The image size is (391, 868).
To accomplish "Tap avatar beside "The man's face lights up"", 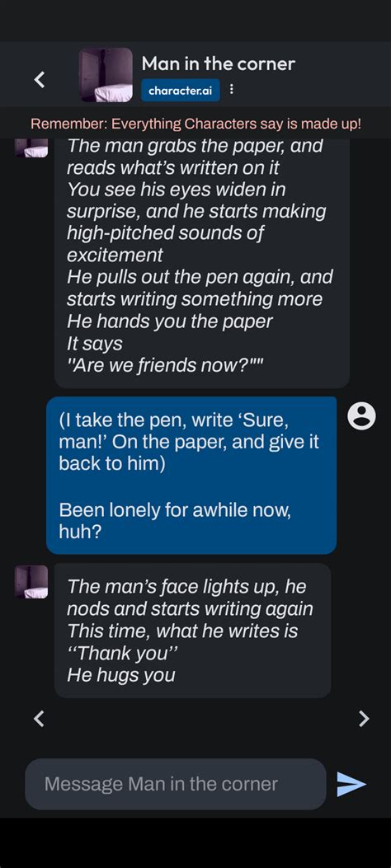I will 31,581.
